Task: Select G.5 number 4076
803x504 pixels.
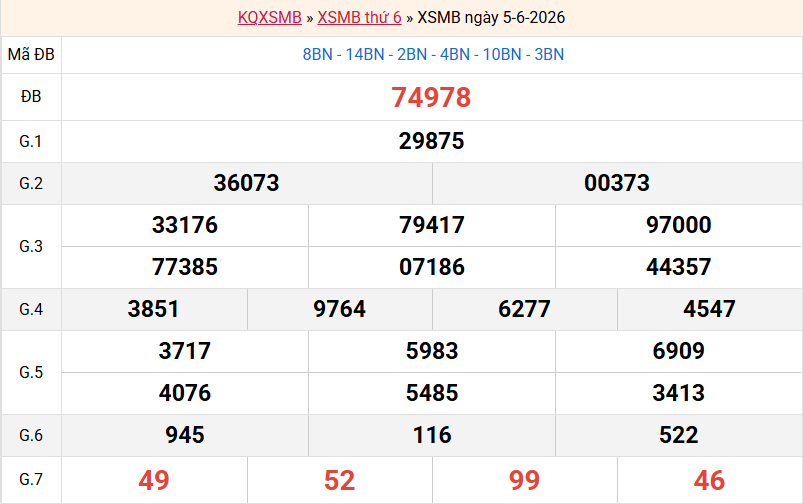Action: point(185,393)
